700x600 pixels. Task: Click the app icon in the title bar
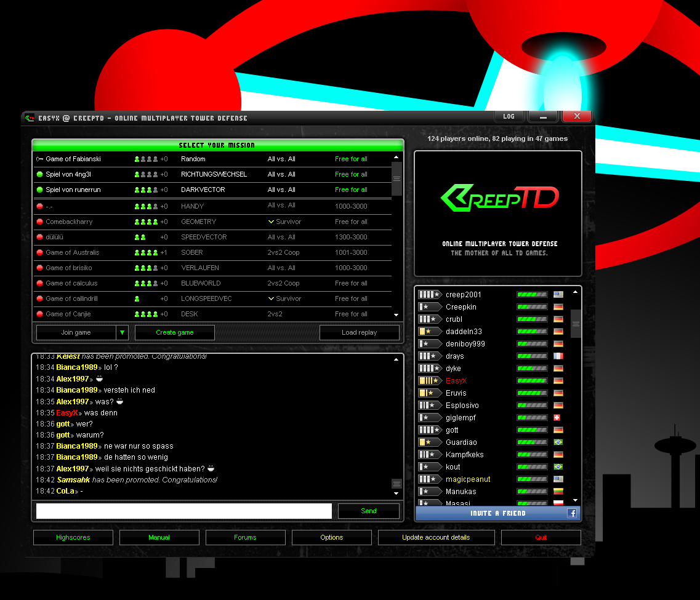pyautogui.click(x=30, y=118)
